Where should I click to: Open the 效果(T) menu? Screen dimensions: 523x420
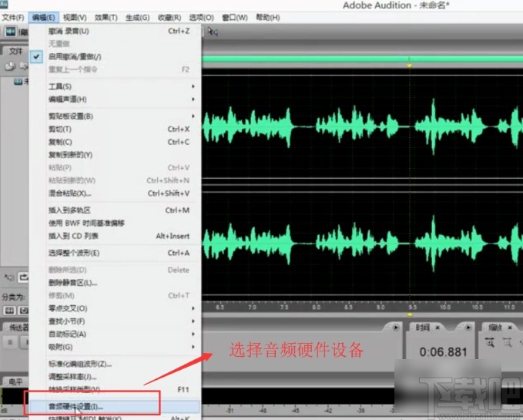click(x=106, y=18)
